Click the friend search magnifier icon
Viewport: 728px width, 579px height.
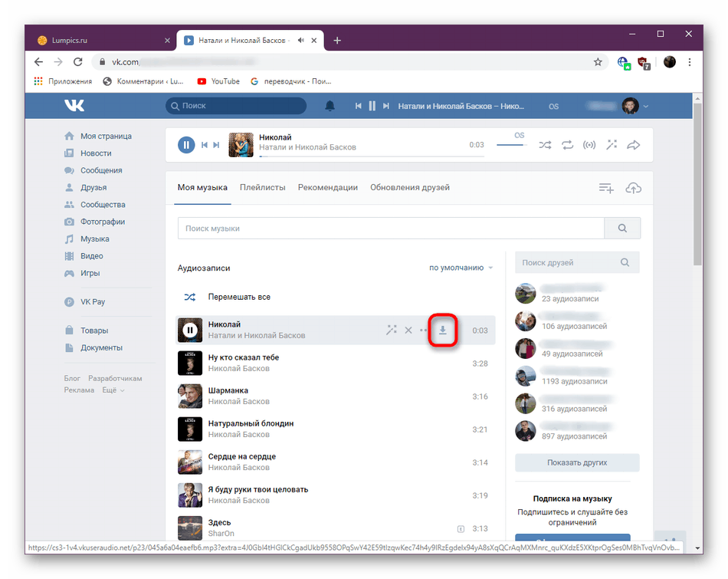coord(625,262)
